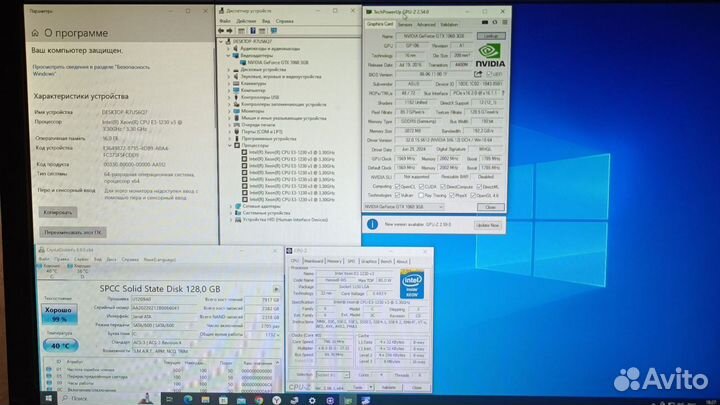Click the scroll-up arrow of CrystalDiskInfo attribute table
This screenshot has width=720, height=405.
[277, 363]
